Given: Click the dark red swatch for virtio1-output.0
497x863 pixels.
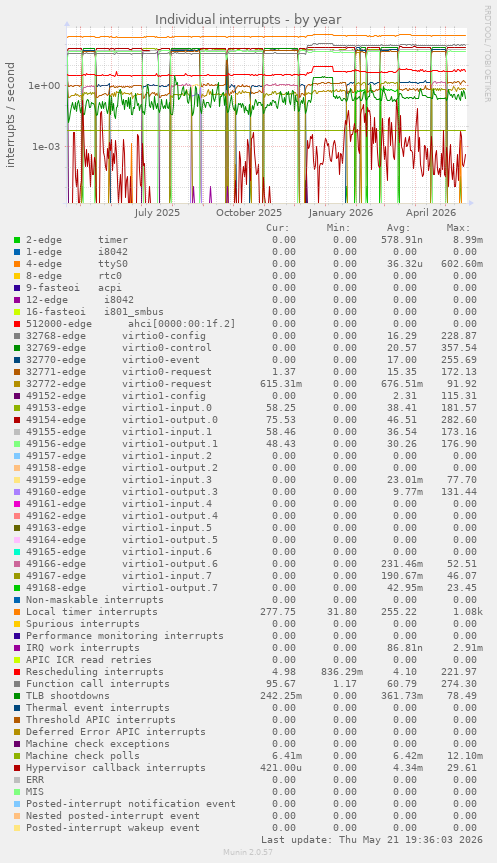Looking at the screenshot, I should point(17,420).
